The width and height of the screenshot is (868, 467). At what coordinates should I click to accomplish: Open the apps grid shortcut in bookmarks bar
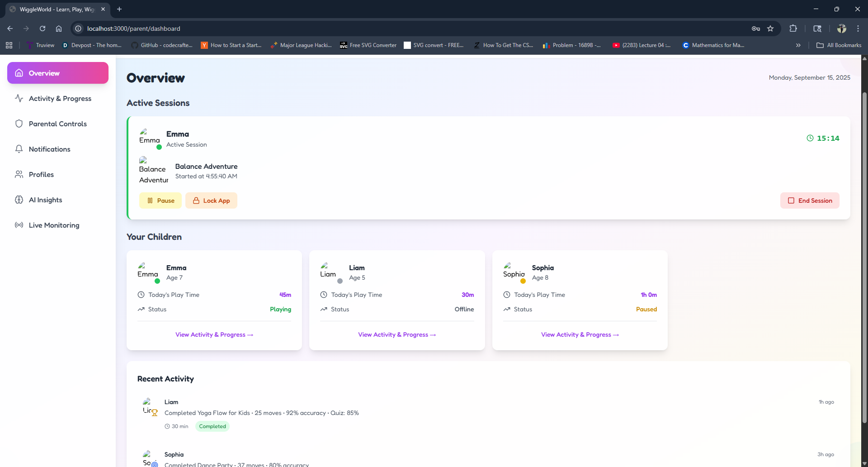pyautogui.click(x=9, y=45)
